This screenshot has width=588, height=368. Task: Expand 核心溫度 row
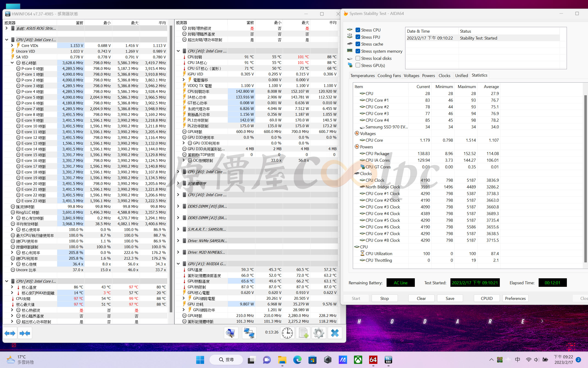pos(12,287)
